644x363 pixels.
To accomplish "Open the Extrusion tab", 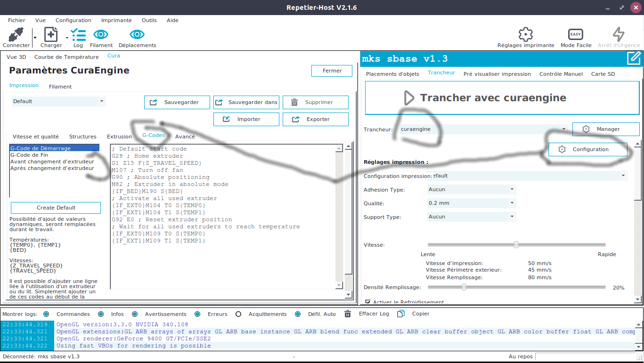I will tap(119, 137).
